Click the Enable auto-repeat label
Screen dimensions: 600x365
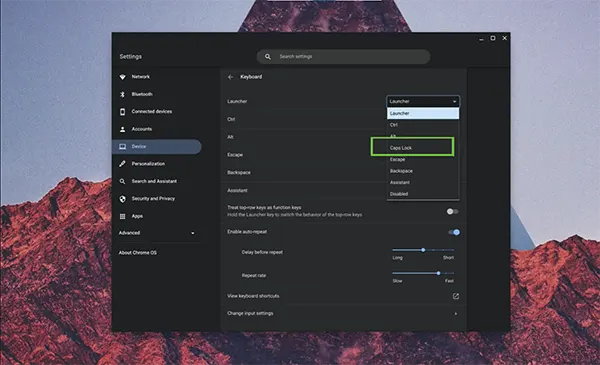[x=247, y=232]
